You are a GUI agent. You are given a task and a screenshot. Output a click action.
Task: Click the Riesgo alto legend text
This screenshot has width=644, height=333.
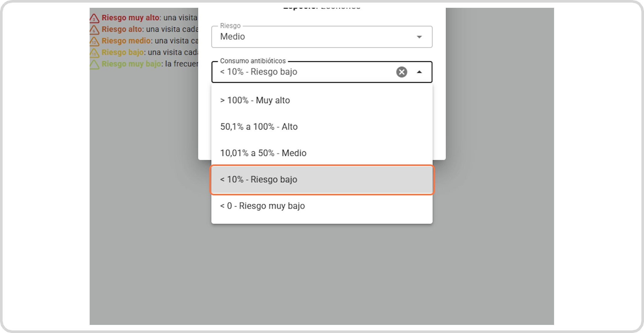(x=122, y=29)
